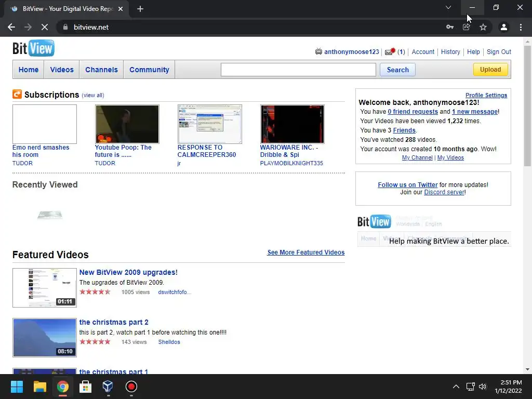Viewport: 532px width, 399px height.
Task: Click Follow us on Twitter link
Action: (x=407, y=184)
